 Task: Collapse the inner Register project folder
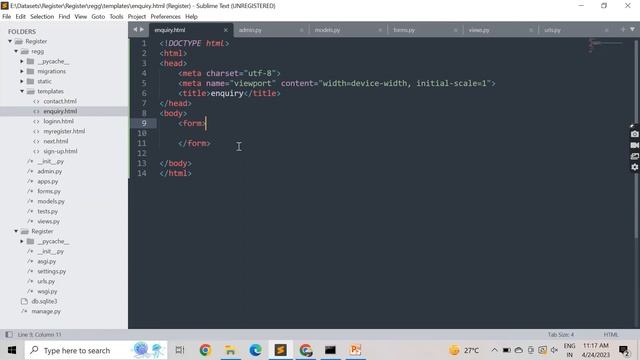pos(16,231)
